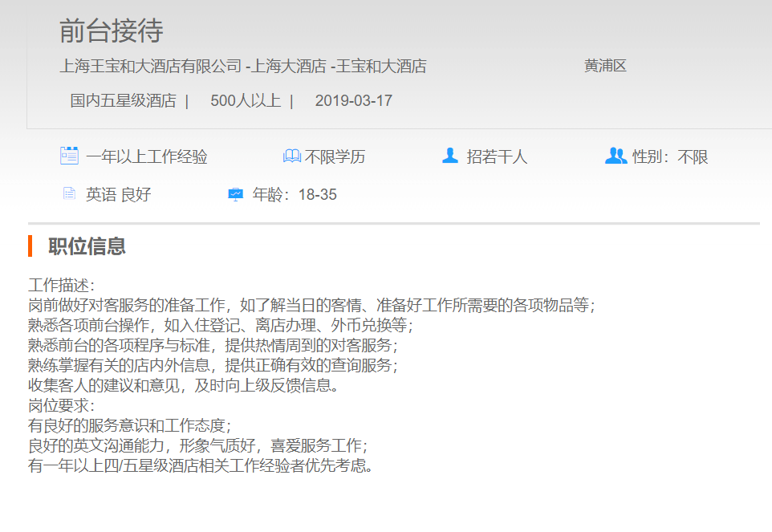Click the 国内五星级酒店 hotel category
Screen dimensions: 772x532
click(x=123, y=101)
